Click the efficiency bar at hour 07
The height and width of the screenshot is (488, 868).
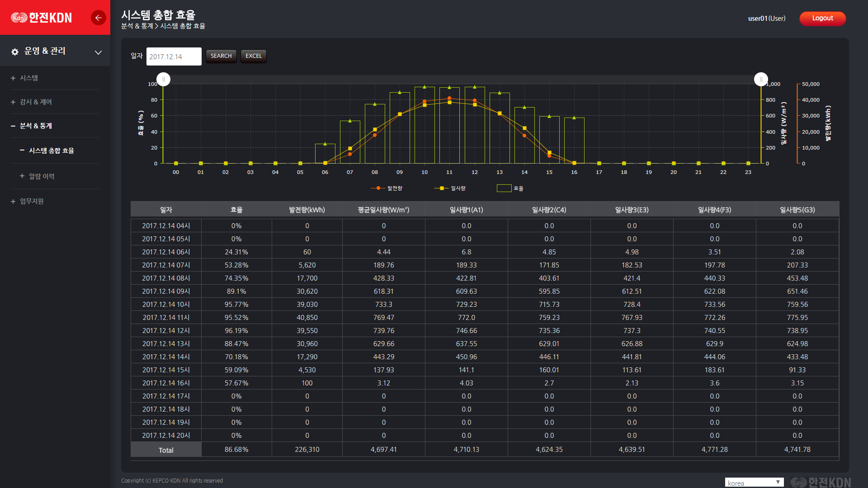pos(350,142)
